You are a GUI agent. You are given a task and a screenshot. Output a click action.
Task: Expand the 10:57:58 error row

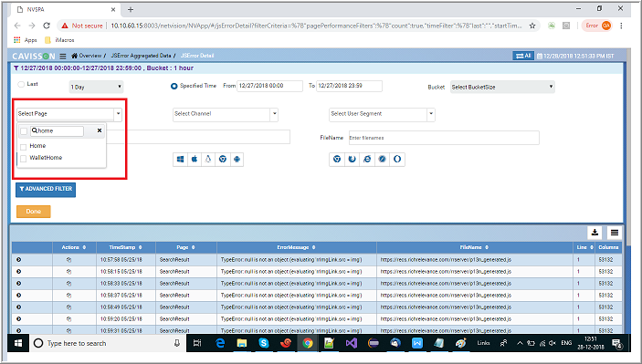pos(19,260)
